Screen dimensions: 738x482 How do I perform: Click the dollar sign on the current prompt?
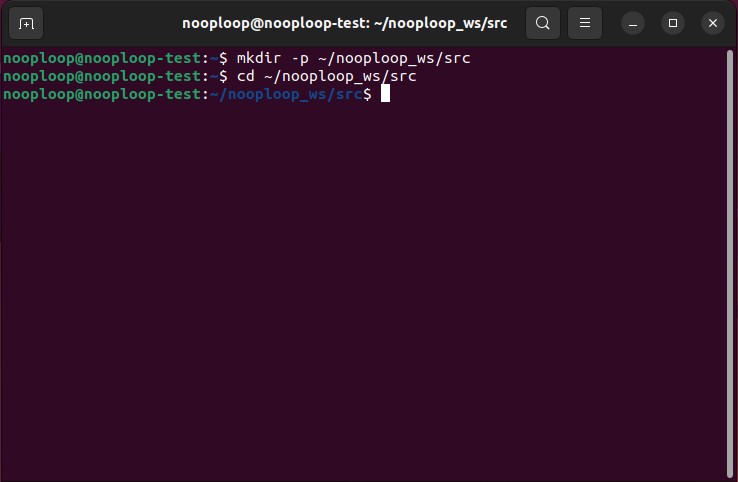point(367,94)
